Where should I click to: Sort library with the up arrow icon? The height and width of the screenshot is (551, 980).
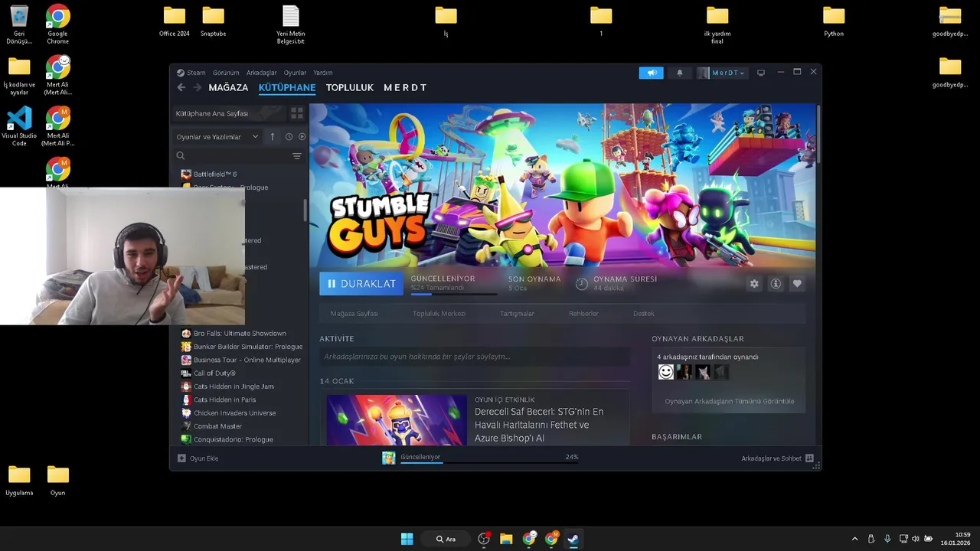tap(272, 136)
